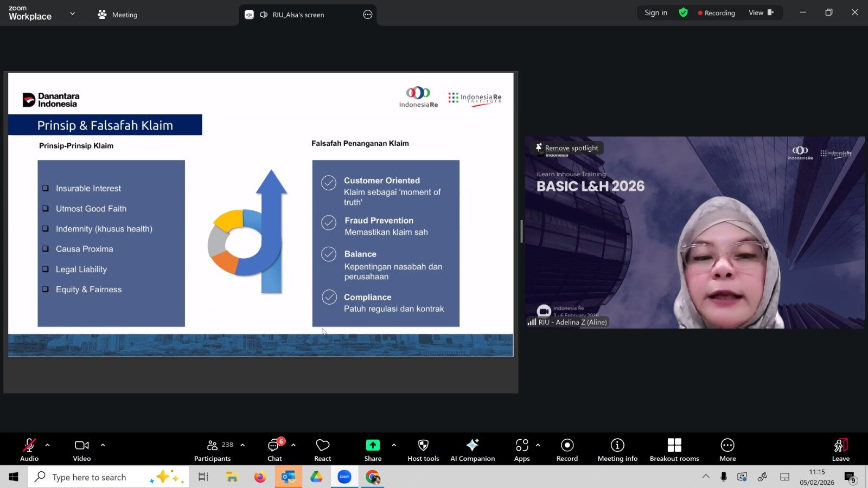Toggle the Video camera on
Screen dimensions: 868x488
coord(82,450)
